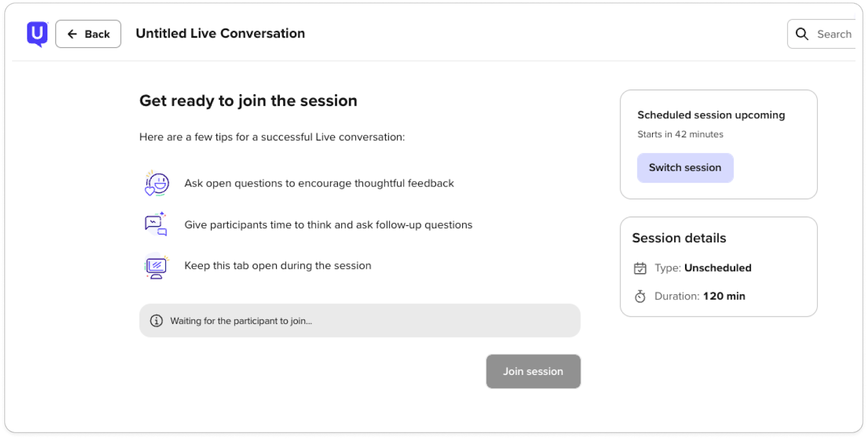The height and width of the screenshot is (439, 868).
Task: Click the Starts in 42 minutes text
Action: click(x=680, y=134)
